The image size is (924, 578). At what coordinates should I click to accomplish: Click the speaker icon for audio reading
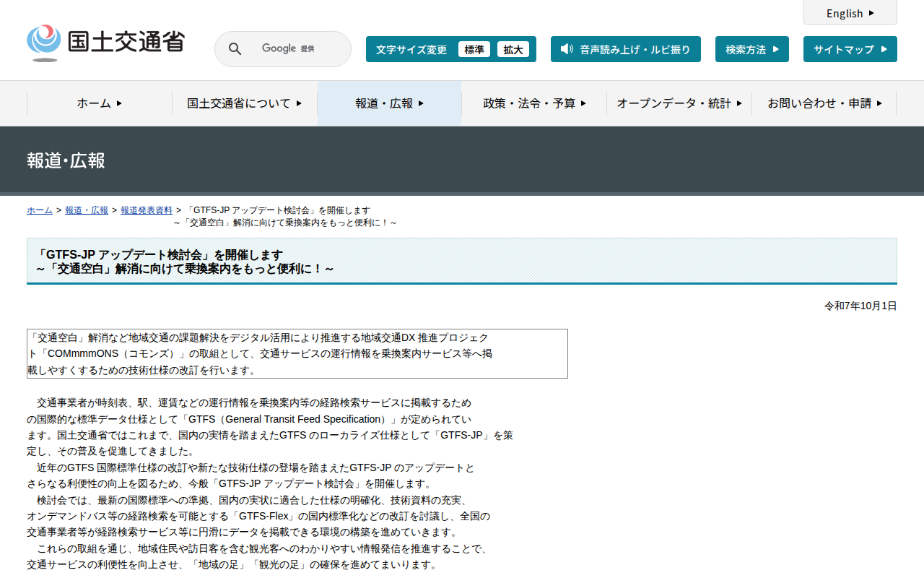567,49
